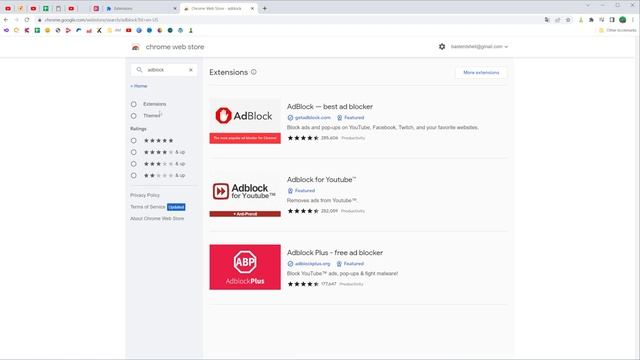This screenshot has height=360, width=640.
Task: Switch to the pink pinned tab
Action: (x=96, y=8)
